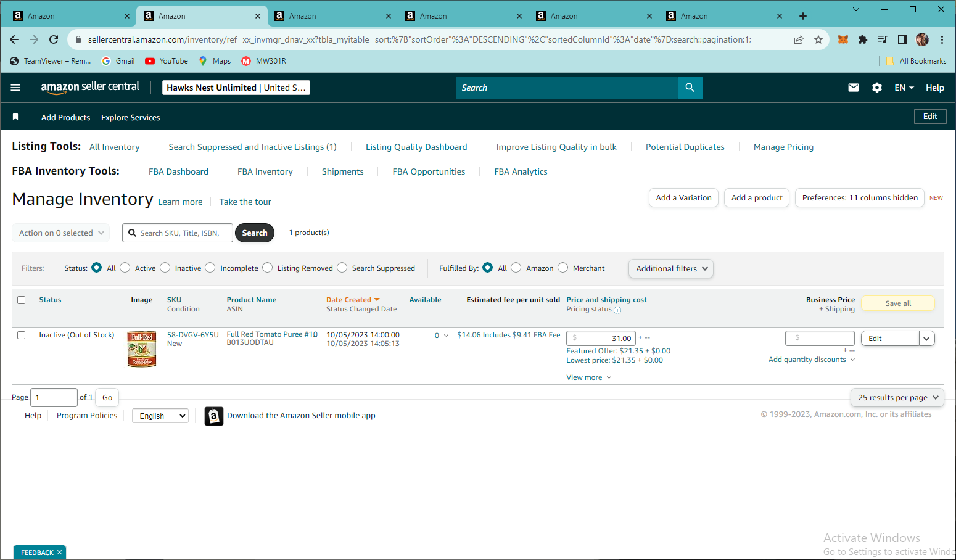Open the Gmail bookmark

118,61
